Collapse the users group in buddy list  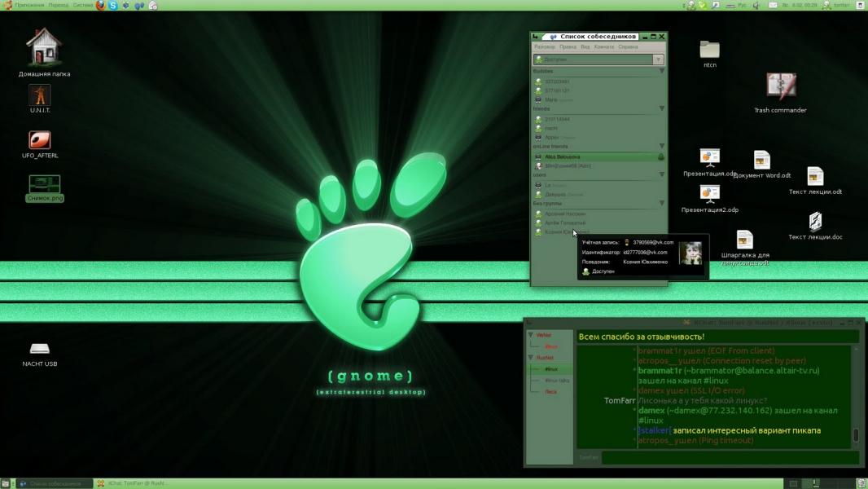point(661,175)
